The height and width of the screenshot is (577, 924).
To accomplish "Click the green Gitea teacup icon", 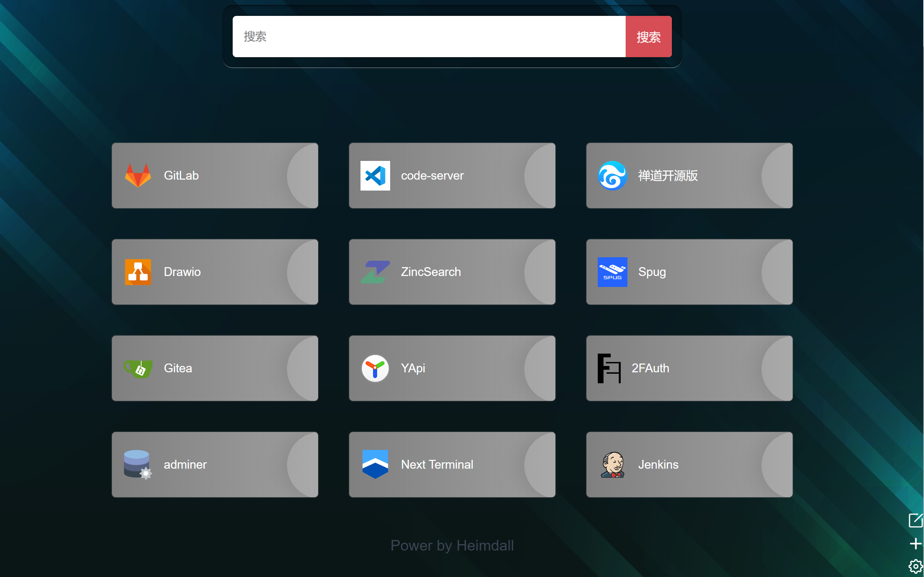I will pyautogui.click(x=138, y=369).
